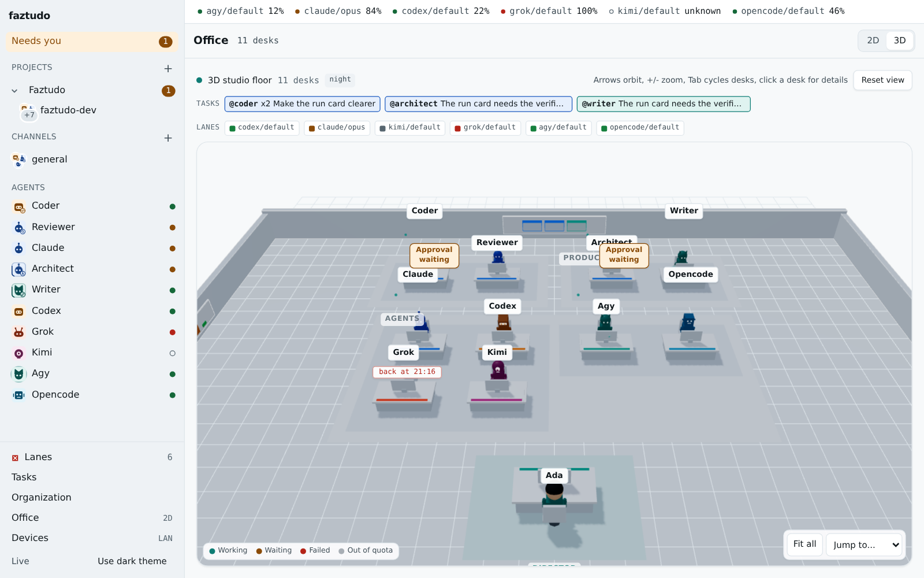Click the Agy agent avatar icon

tap(19, 374)
